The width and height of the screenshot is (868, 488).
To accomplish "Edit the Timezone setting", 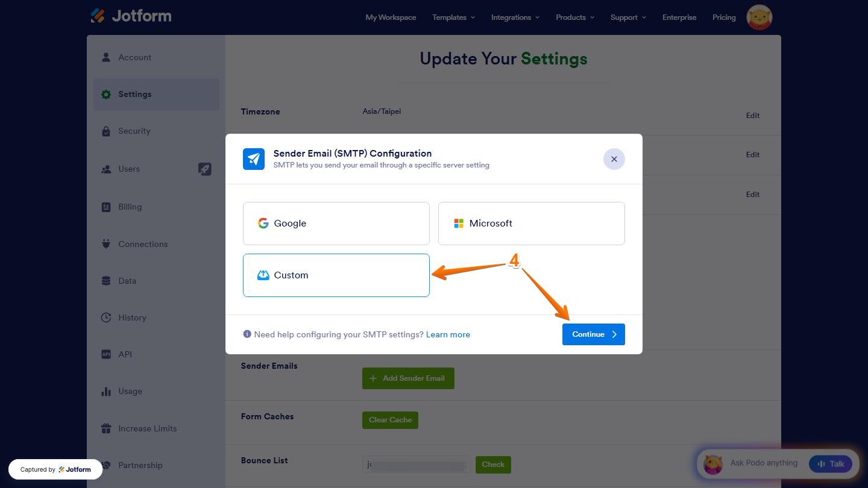I will pos(753,116).
